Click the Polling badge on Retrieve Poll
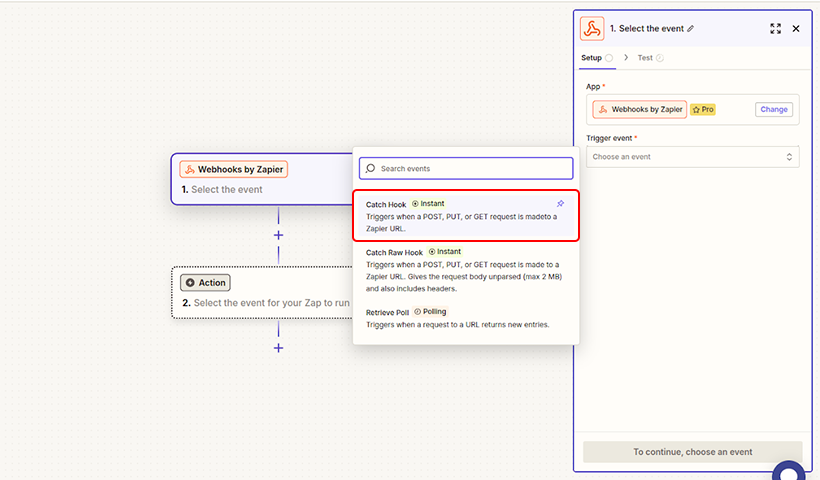The image size is (820, 480). tap(430, 312)
